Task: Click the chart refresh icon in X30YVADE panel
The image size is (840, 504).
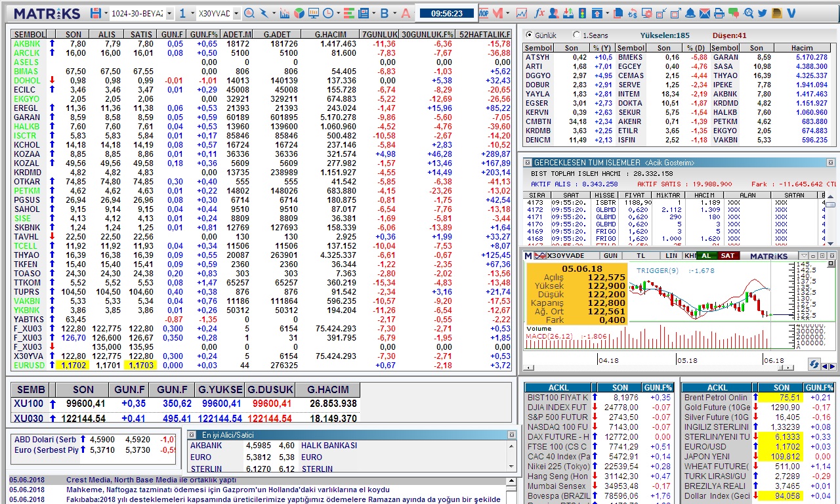Action: point(814,364)
